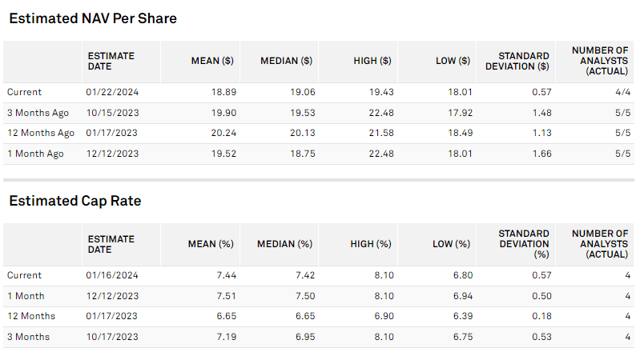Select the MEDIAN (%) column header
644x356 pixels.
[x=286, y=244]
